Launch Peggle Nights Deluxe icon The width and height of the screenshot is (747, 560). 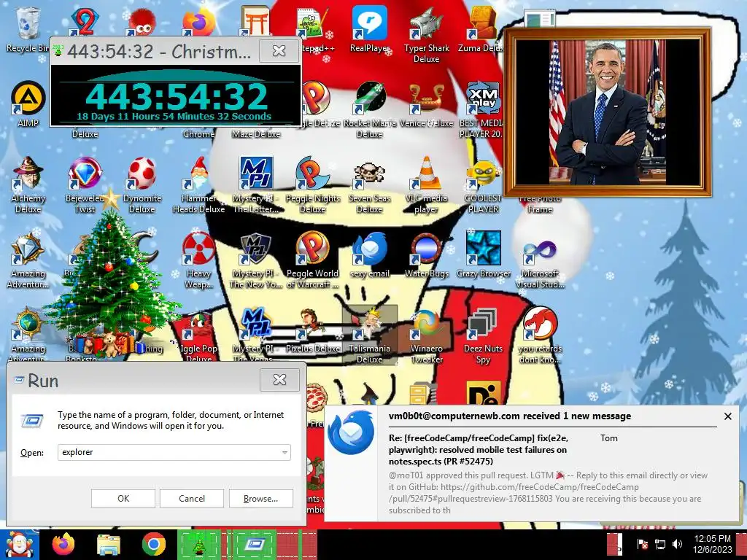click(312, 184)
